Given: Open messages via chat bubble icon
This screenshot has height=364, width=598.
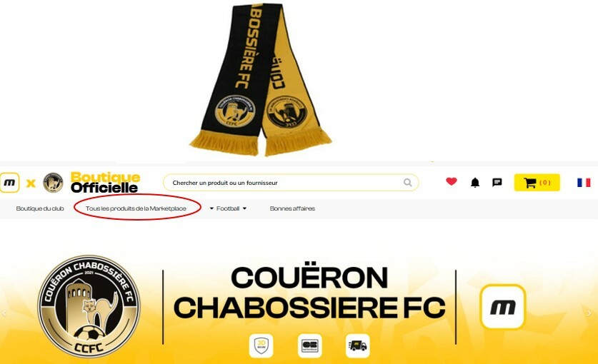Looking at the screenshot, I should (497, 182).
